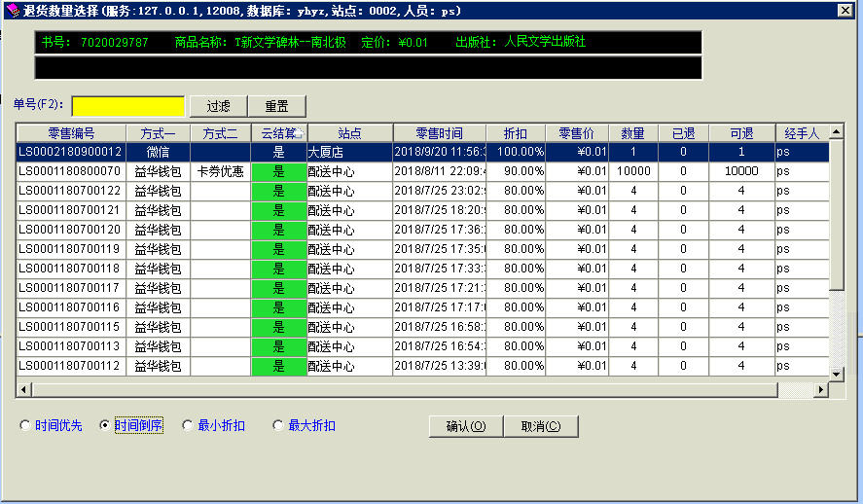The width and height of the screenshot is (863, 504).
Task: Click the horizontal scrollbar left arrow
Action: (x=23, y=389)
